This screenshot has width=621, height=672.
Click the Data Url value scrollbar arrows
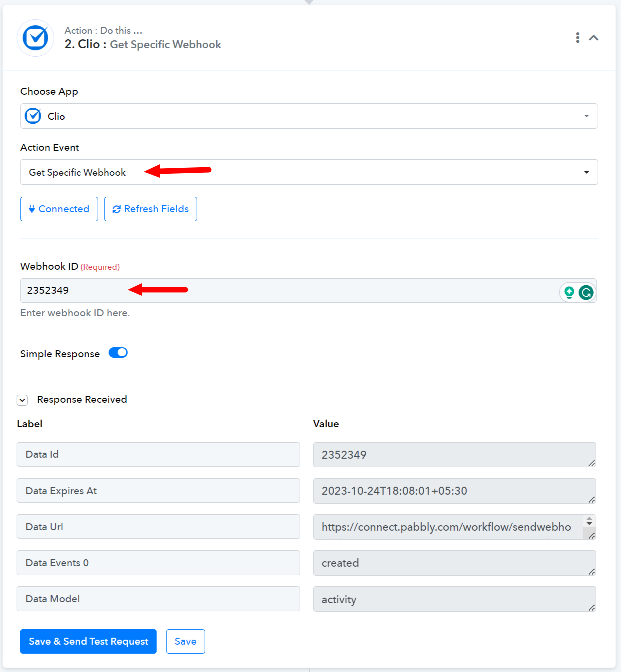(x=589, y=521)
